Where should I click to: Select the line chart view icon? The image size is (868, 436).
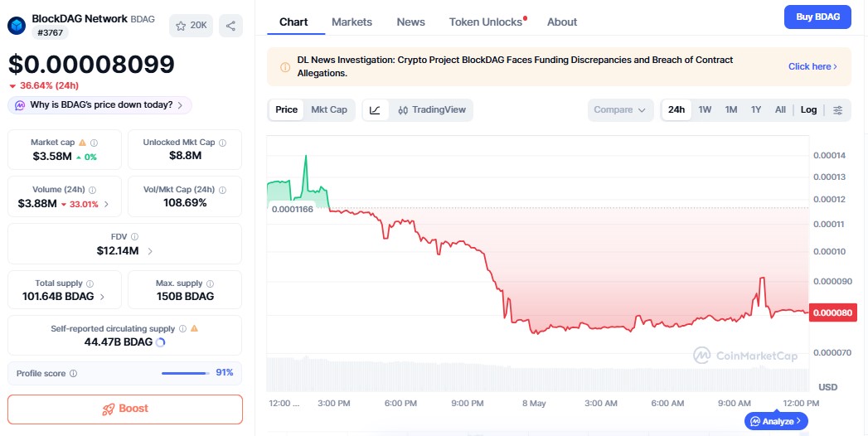[376, 109]
